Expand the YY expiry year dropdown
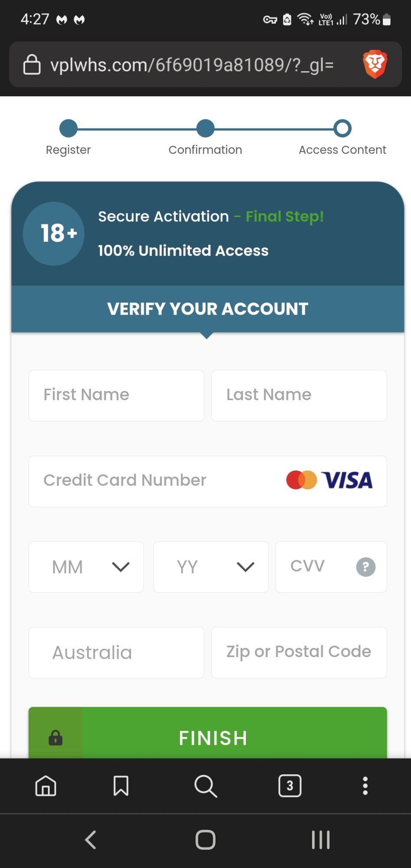The width and height of the screenshot is (411, 868). [211, 567]
